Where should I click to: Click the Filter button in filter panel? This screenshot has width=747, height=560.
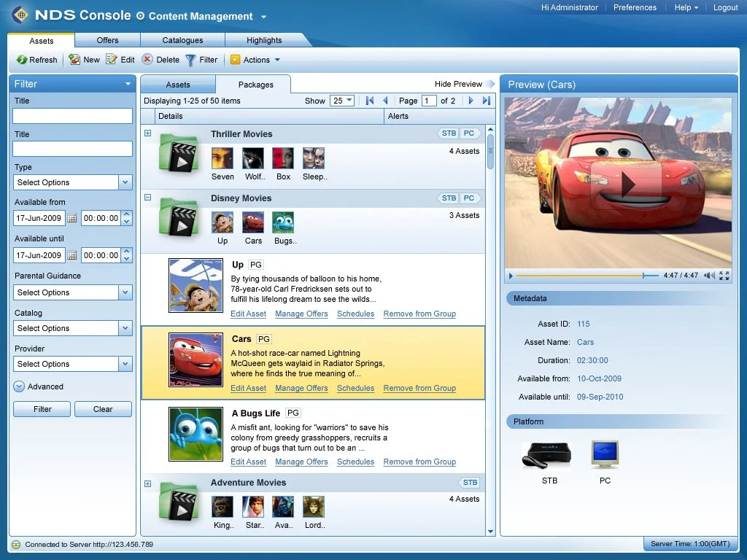(42, 409)
